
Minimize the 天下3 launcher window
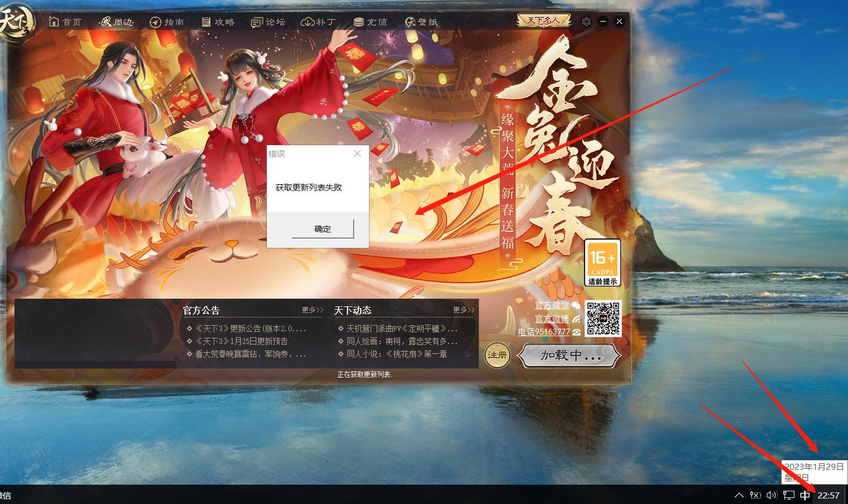point(603,22)
